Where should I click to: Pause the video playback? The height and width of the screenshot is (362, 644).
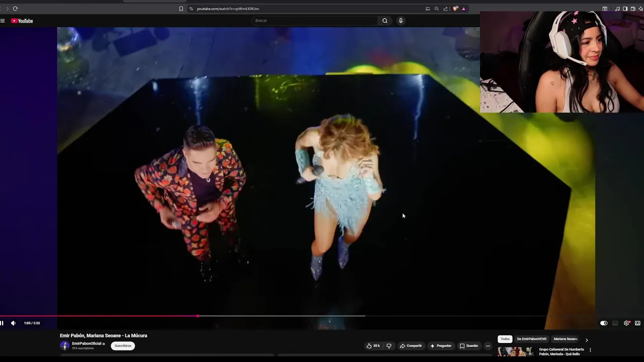point(2,323)
